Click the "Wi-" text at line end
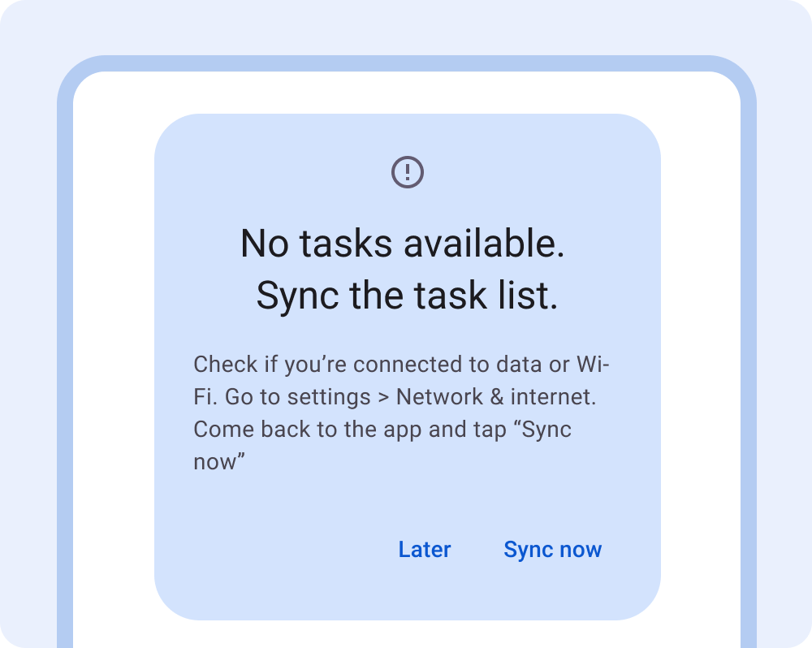The height and width of the screenshot is (648, 812). [593, 365]
